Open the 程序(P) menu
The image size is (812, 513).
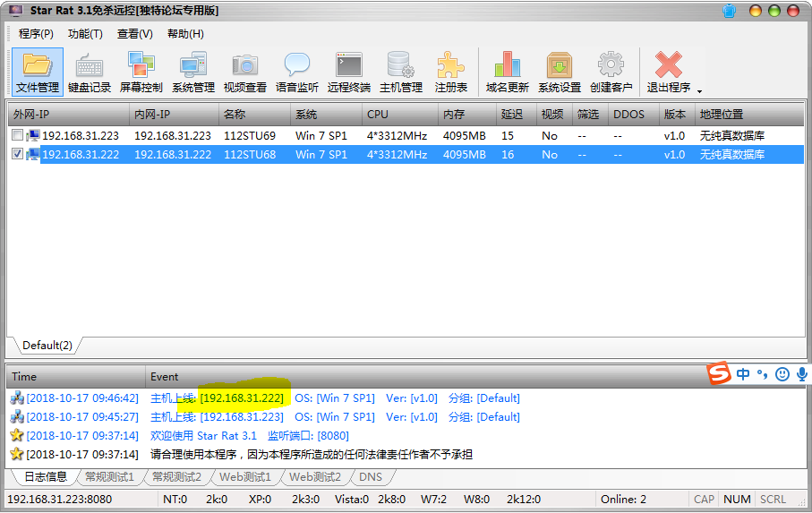point(36,34)
